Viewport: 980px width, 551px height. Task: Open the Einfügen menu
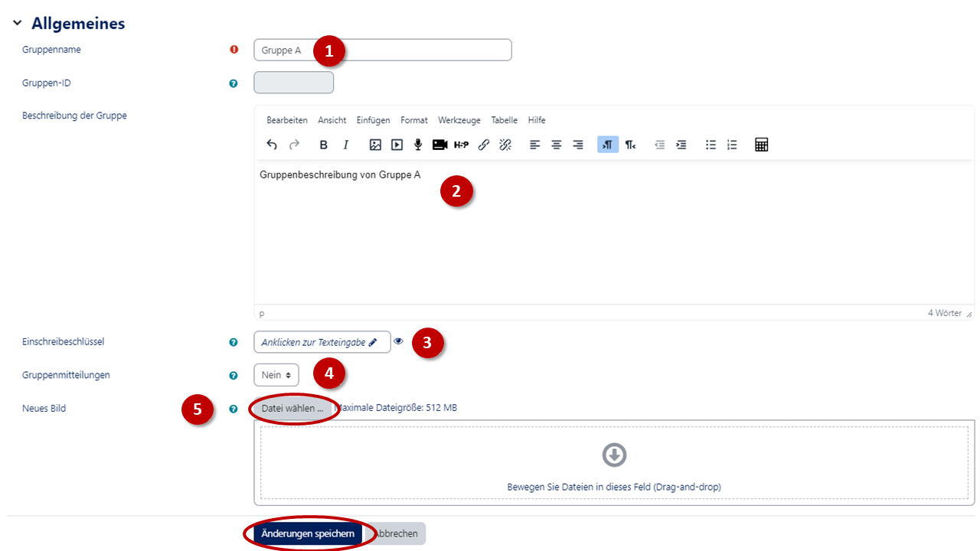(373, 120)
